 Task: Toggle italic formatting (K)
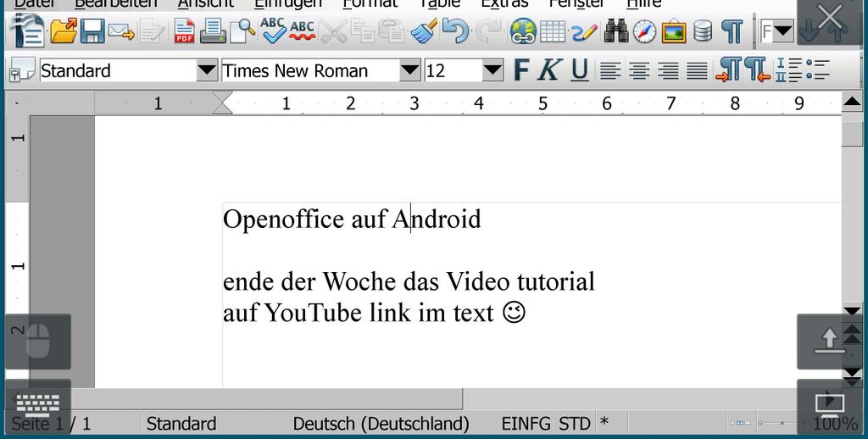549,70
